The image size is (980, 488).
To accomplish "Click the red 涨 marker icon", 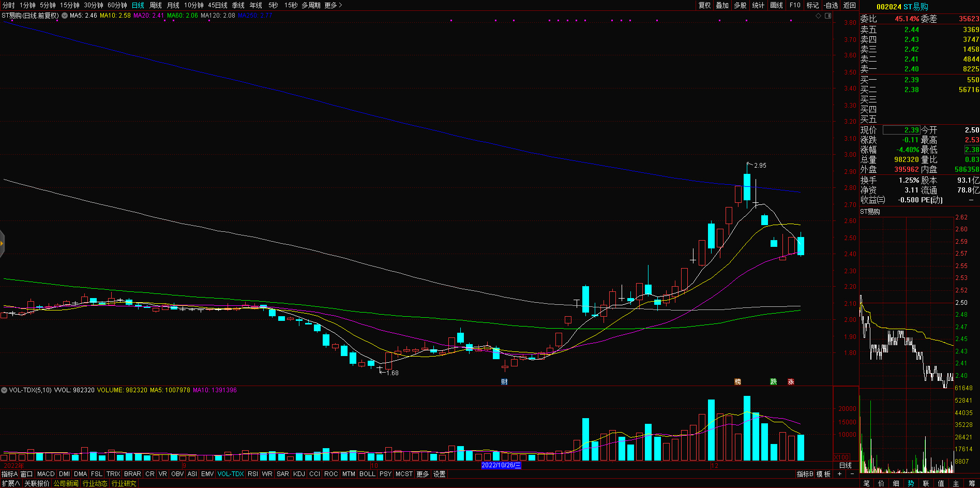I will tap(791, 382).
